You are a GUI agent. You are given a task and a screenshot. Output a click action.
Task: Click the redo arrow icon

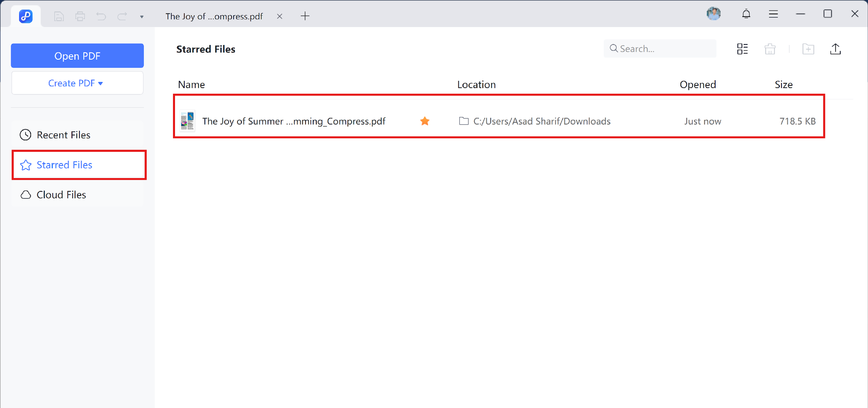coord(122,16)
